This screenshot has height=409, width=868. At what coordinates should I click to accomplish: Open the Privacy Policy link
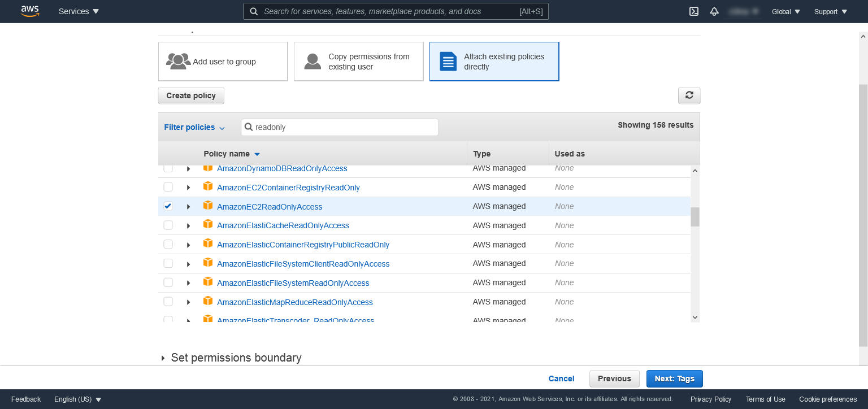pyautogui.click(x=711, y=399)
